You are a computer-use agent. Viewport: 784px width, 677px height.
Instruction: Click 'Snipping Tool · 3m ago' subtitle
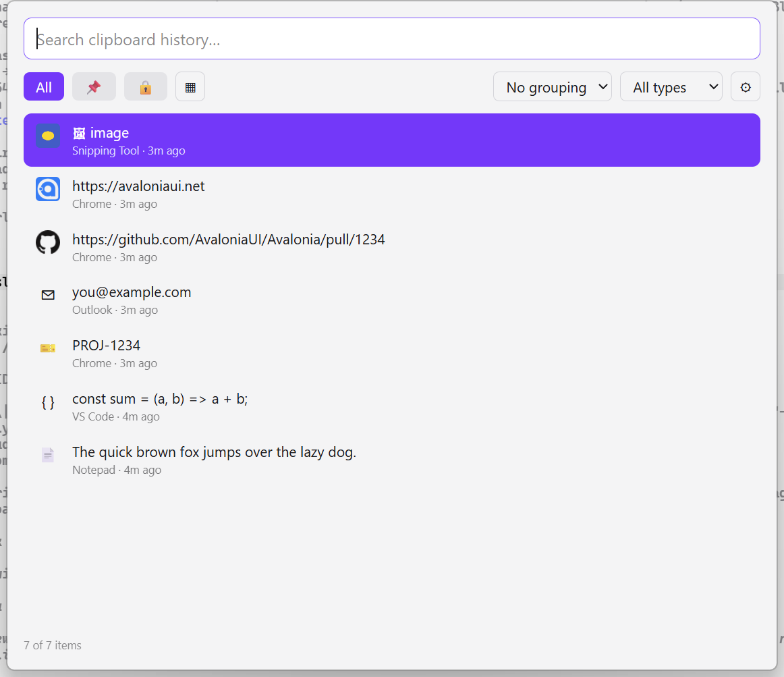click(x=128, y=151)
